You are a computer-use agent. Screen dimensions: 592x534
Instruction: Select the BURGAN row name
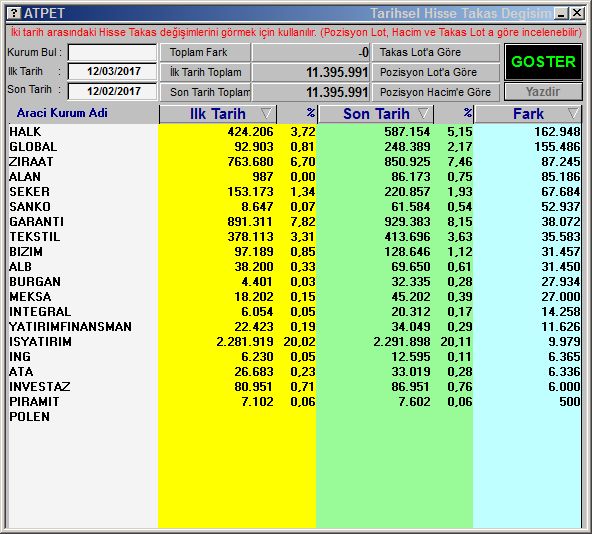pyautogui.click(x=35, y=282)
